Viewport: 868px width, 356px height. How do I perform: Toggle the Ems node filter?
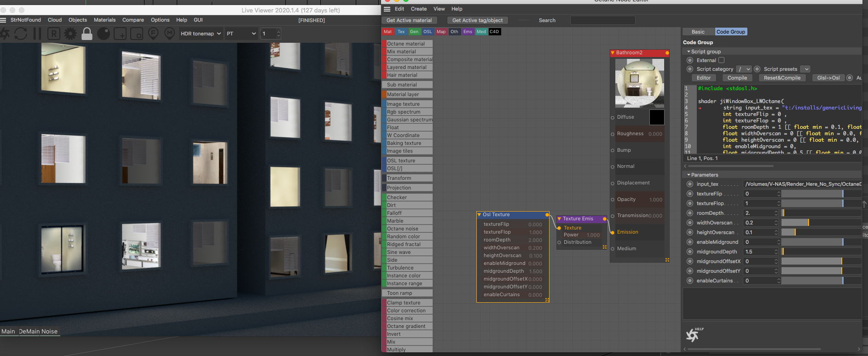coord(468,32)
